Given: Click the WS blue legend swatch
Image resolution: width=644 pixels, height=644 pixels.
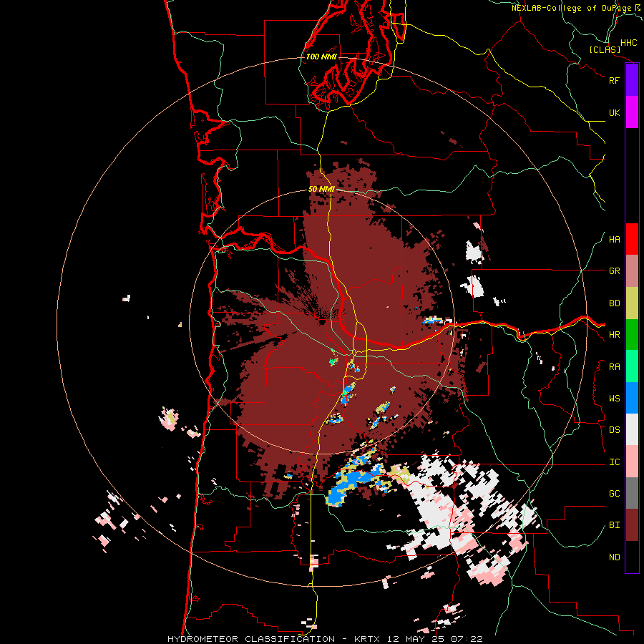Looking at the screenshot, I should coord(632,398).
